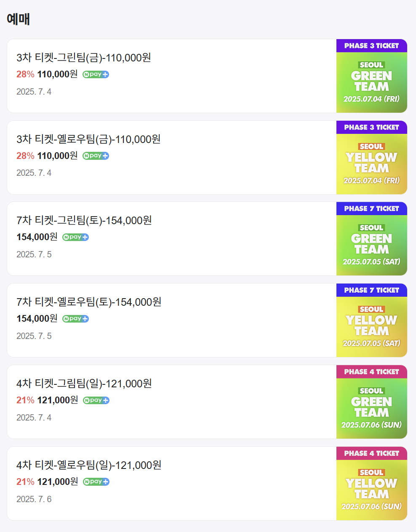Click Npay+ badge on 7차 옐로우팀(토) ticket
This screenshot has height=532, width=416.
coord(76,319)
